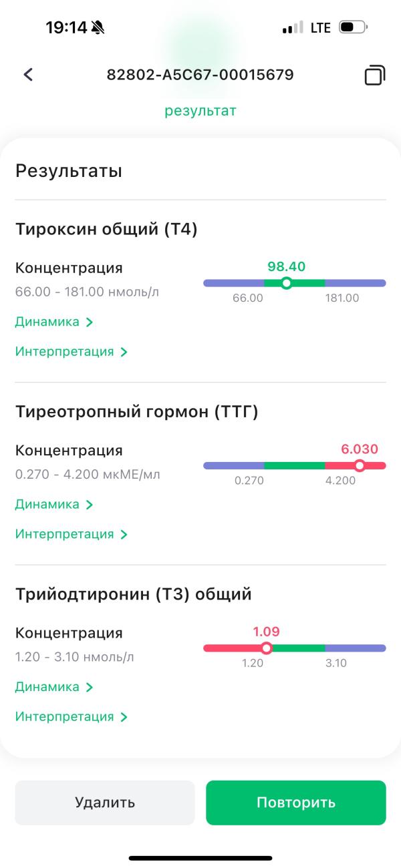Open Динамика for Тиреотропный гормон (ТТГ)
The height and width of the screenshot is (868, 401).
pyautogui.click(x=54, y=504)
